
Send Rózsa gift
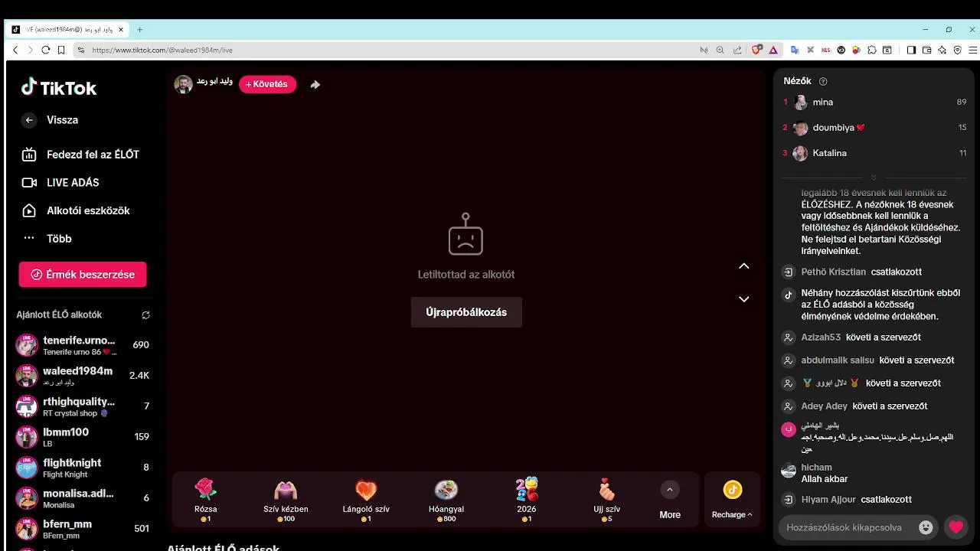(x=205, y=500)
